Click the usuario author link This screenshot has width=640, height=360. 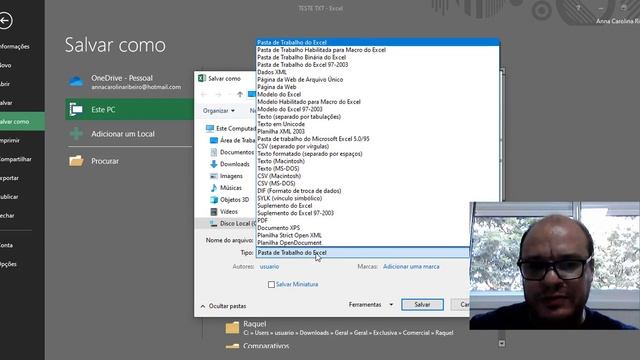269,267
